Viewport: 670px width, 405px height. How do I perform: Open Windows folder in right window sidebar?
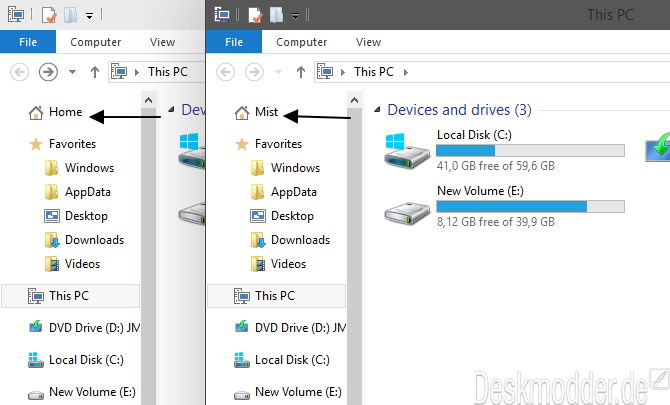(x=285, y=168)
